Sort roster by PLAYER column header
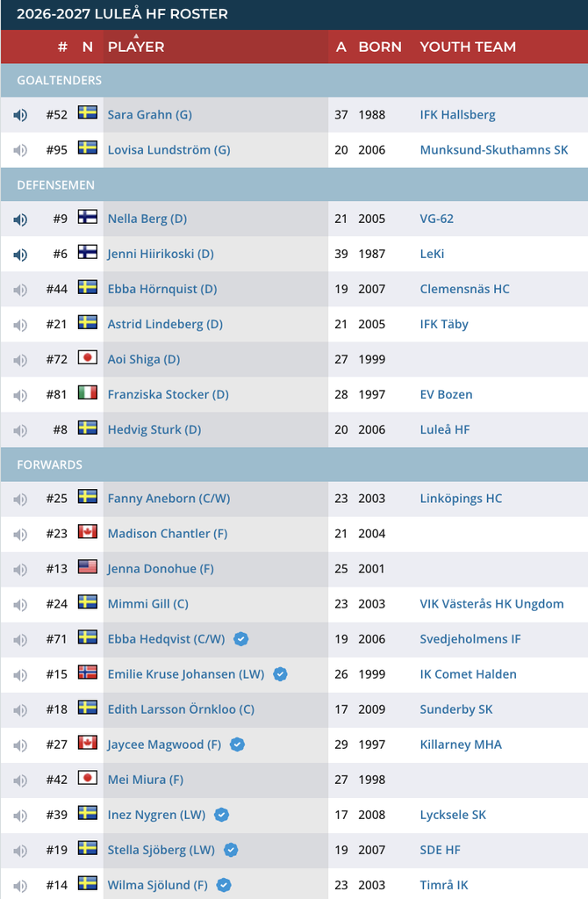 (136, 47)
